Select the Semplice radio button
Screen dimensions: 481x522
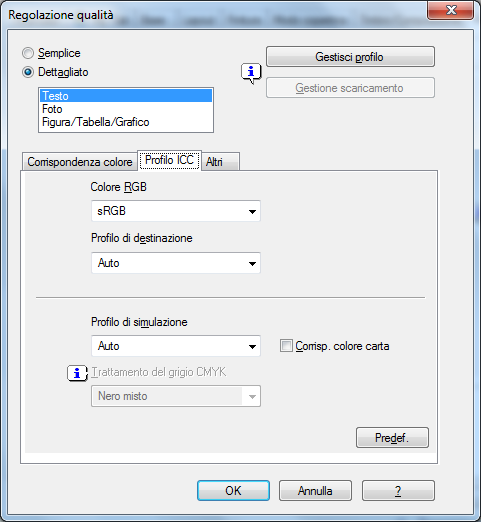[28, 53]
